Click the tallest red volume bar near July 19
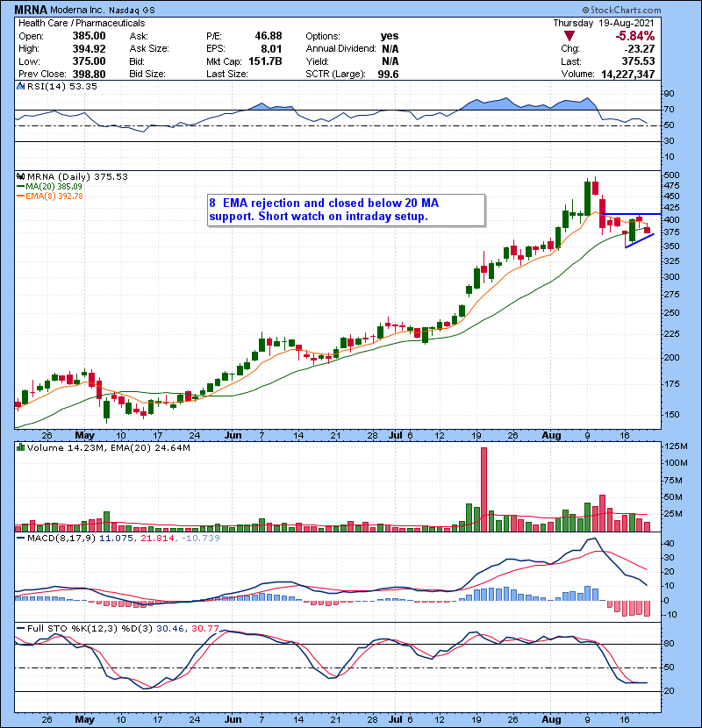This screenshot has height=728, width=702. coord(484,489)
